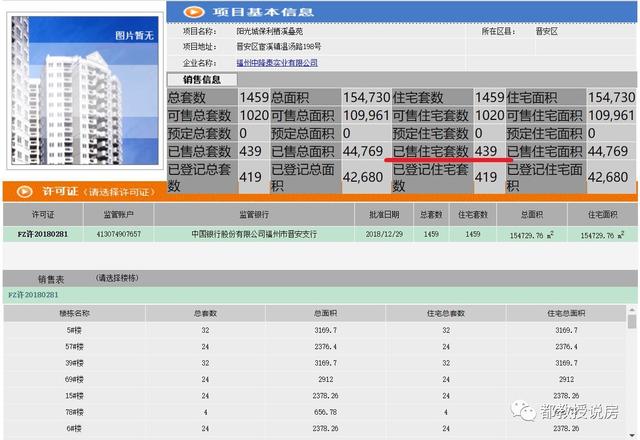Click the 预定总套数 label
640x440 pixels.
pyautogui.click(x=199, y=133)
